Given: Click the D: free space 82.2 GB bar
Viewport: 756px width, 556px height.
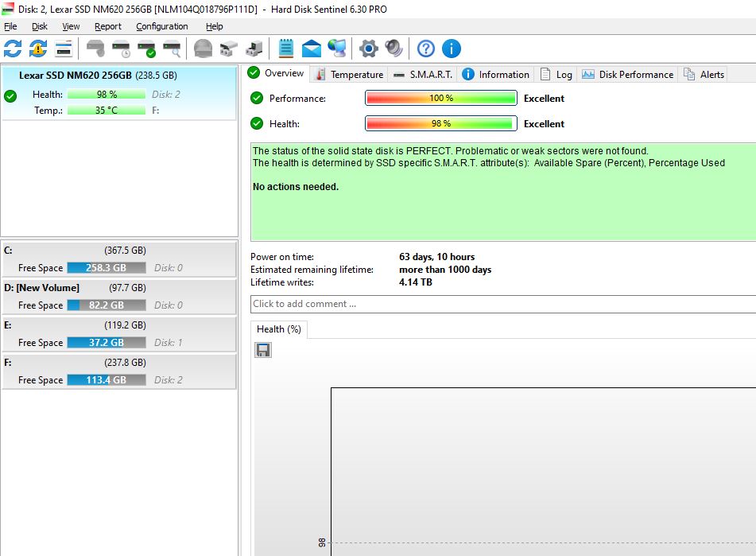Looking at the screenshot, I should pyautogui.click(x=106, y=305).
